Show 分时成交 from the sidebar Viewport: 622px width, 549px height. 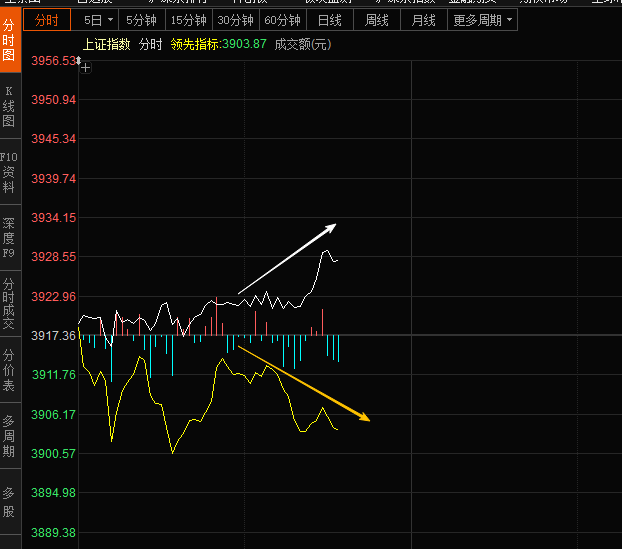(x=9, y=304)
